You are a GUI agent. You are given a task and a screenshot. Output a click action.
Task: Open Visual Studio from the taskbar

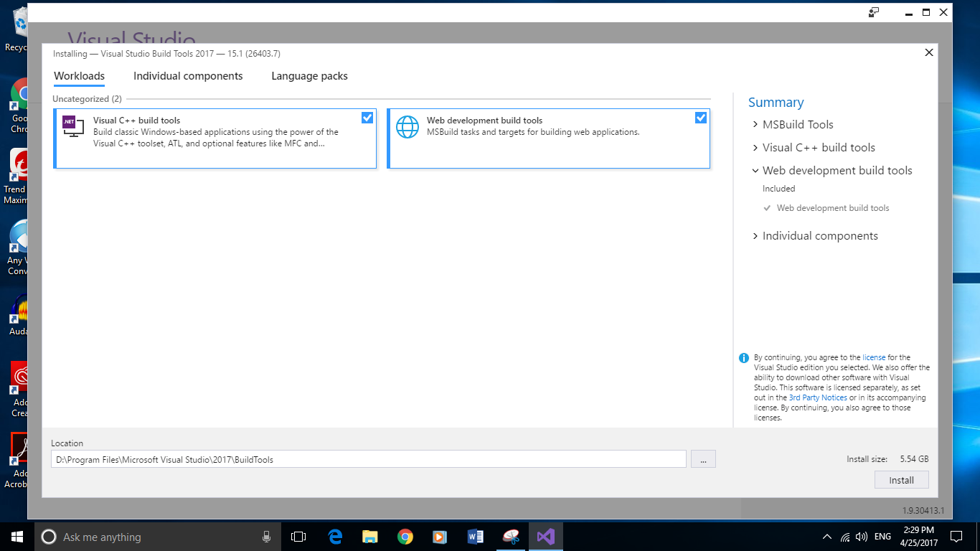545,536
